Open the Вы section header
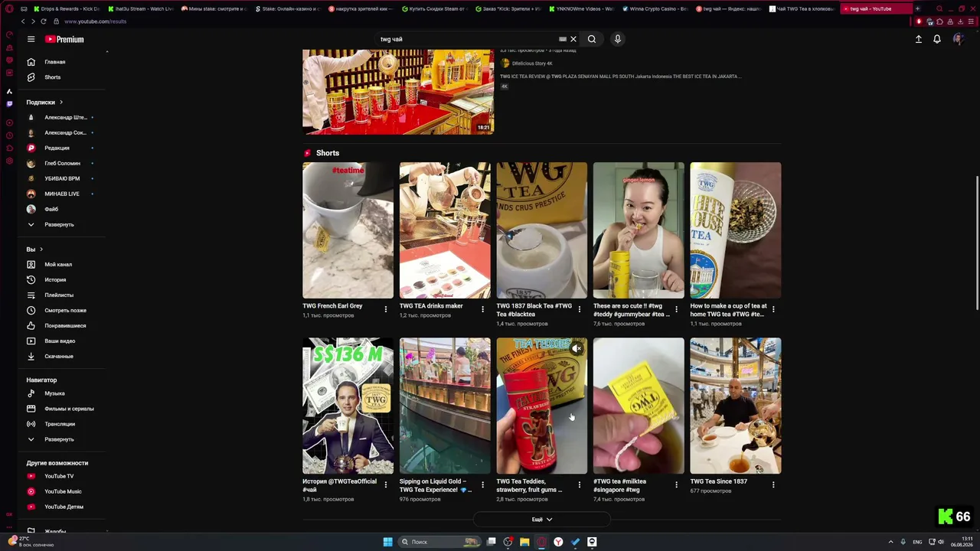Screen dimensions: 980x551 (x=34, y=249)
